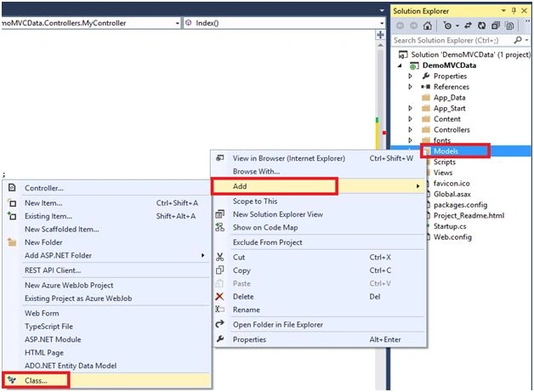Viewport: 534px width, 392px height.
Task: Choose Existing Item... in Add submenu
Action: (106, 216)
